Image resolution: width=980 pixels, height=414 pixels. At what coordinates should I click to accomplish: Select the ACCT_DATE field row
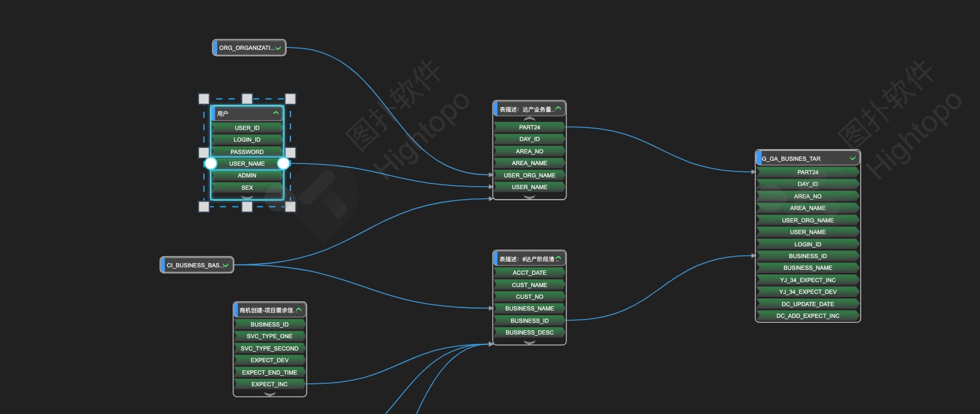click(529, 272)
